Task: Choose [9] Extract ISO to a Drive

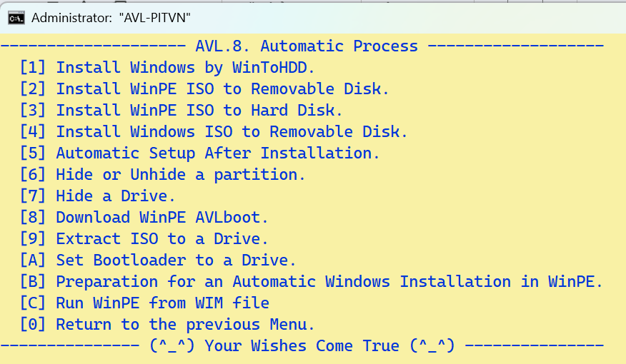Action: [x=144, y=239]
